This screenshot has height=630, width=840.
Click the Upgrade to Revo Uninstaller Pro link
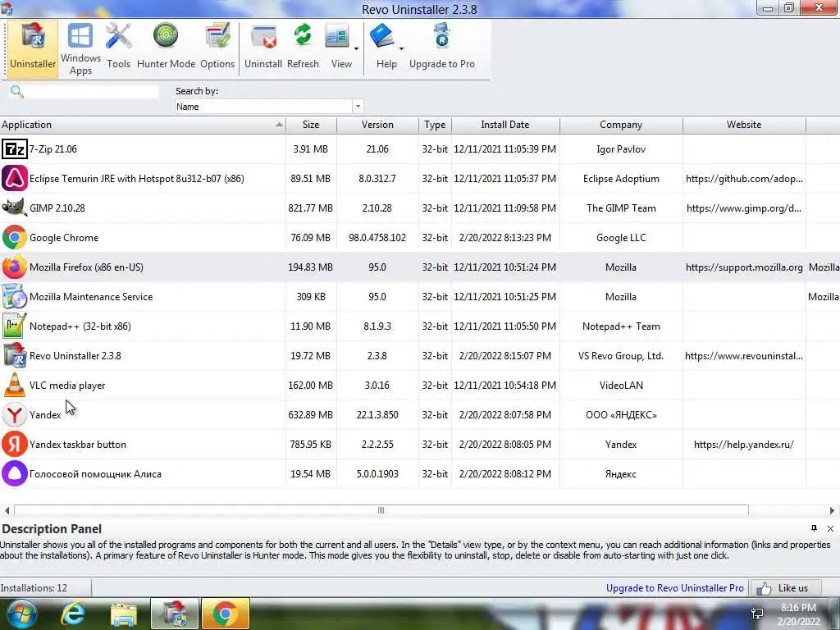(x=675, y=587)
